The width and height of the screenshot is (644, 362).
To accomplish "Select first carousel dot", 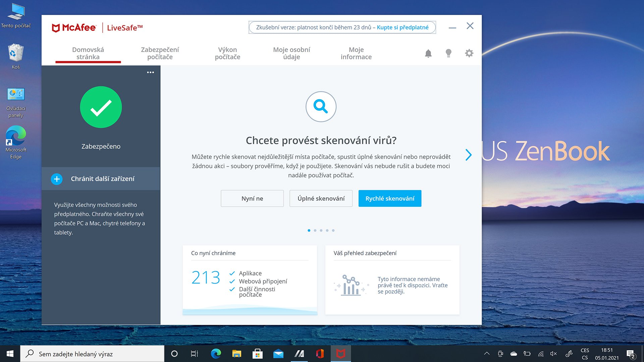I will coord(309,230).
